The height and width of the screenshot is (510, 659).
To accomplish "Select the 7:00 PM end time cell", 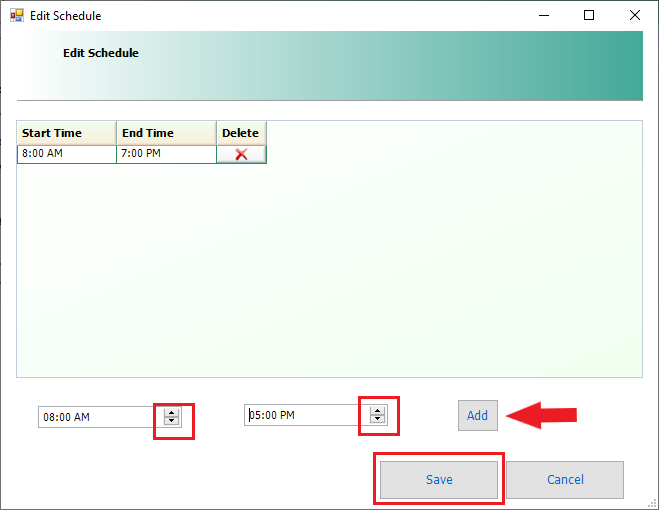I will tap(166, 154).
